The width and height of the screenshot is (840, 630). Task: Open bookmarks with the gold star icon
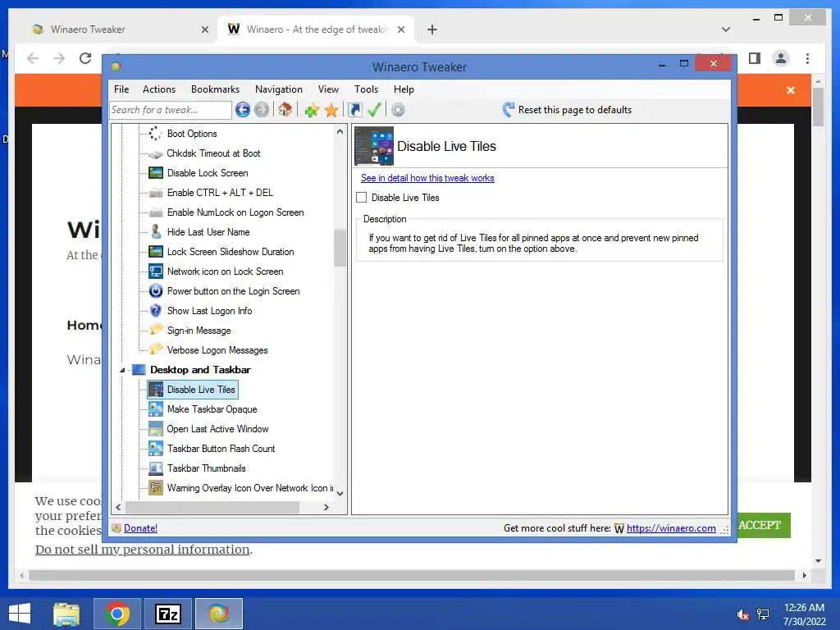point(331,111)
